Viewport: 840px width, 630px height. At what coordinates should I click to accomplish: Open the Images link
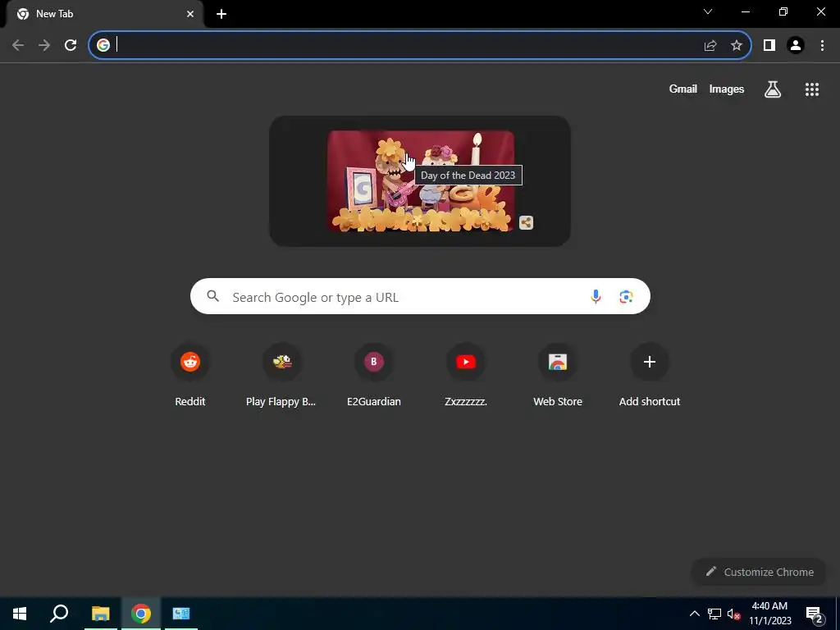pos(727,89)
